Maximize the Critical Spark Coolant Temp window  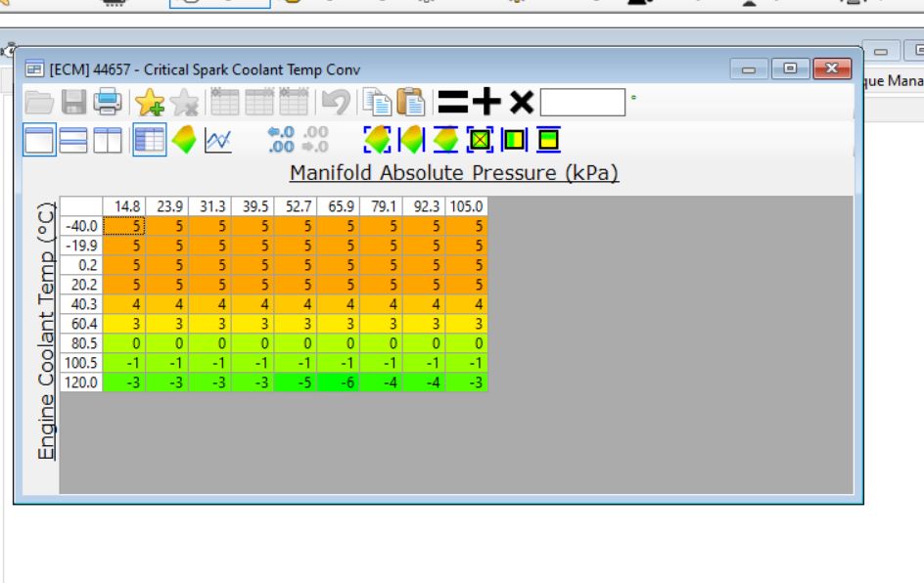790,69
